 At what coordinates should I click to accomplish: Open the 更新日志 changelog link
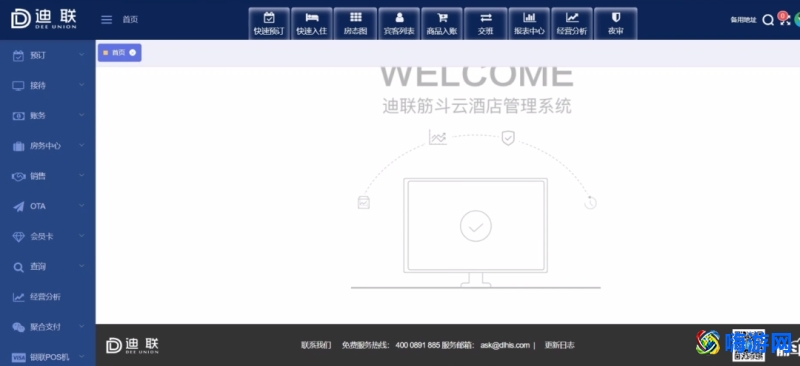(559, 345)
